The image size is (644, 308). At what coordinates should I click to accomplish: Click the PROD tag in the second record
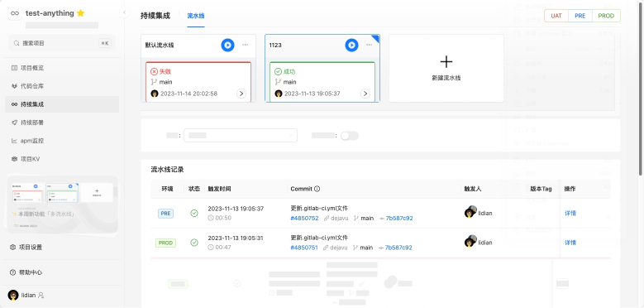pos(165,243)
